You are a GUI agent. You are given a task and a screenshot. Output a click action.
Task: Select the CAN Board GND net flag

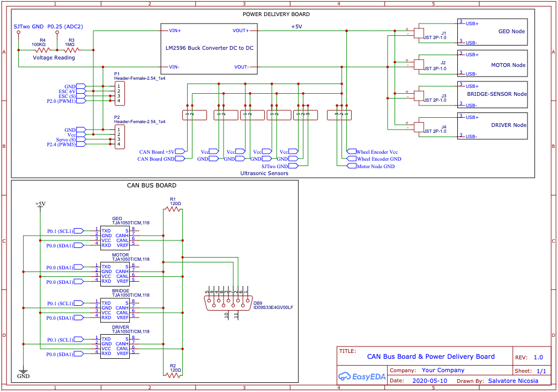180,159
